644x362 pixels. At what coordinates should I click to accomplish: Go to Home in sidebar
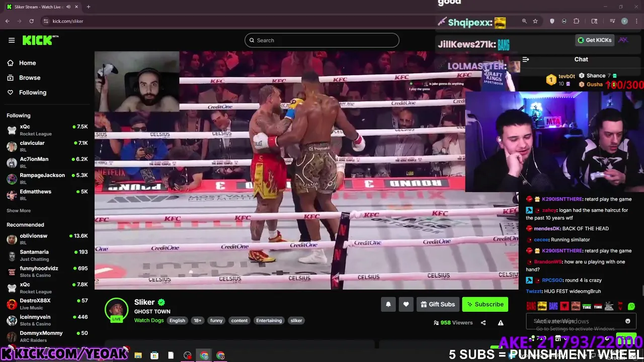(x=27, y=63)
